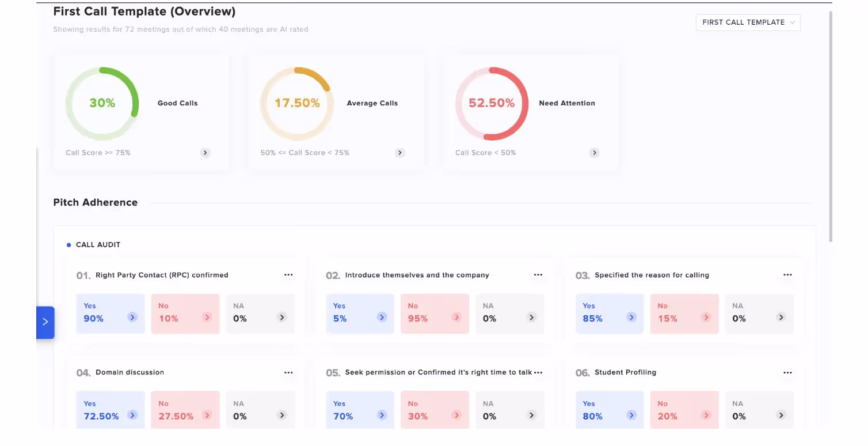View NA arrow for Domain discussion
The height and width of the screenshot is (446, 868).
[x=282, y=415]
